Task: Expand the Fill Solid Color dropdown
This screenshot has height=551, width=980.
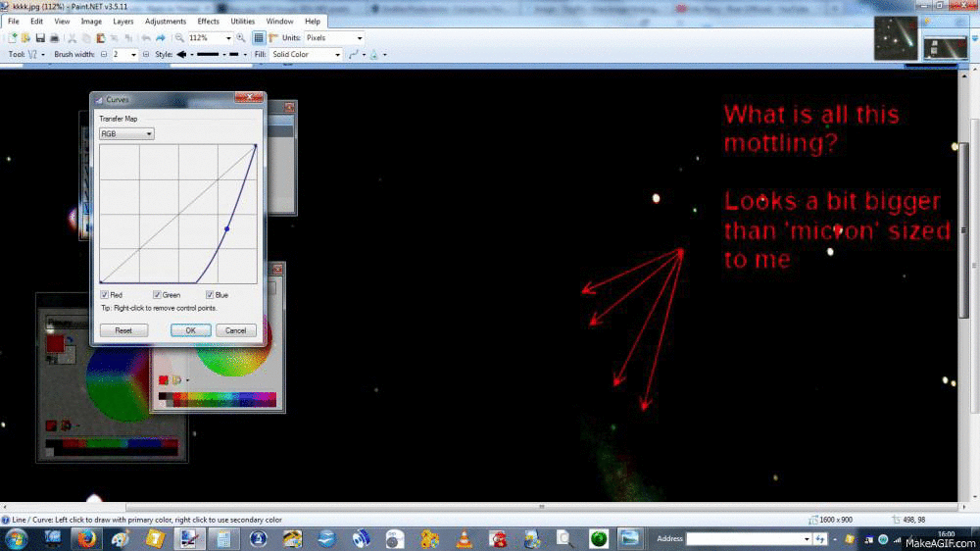Action: point(306,55)
